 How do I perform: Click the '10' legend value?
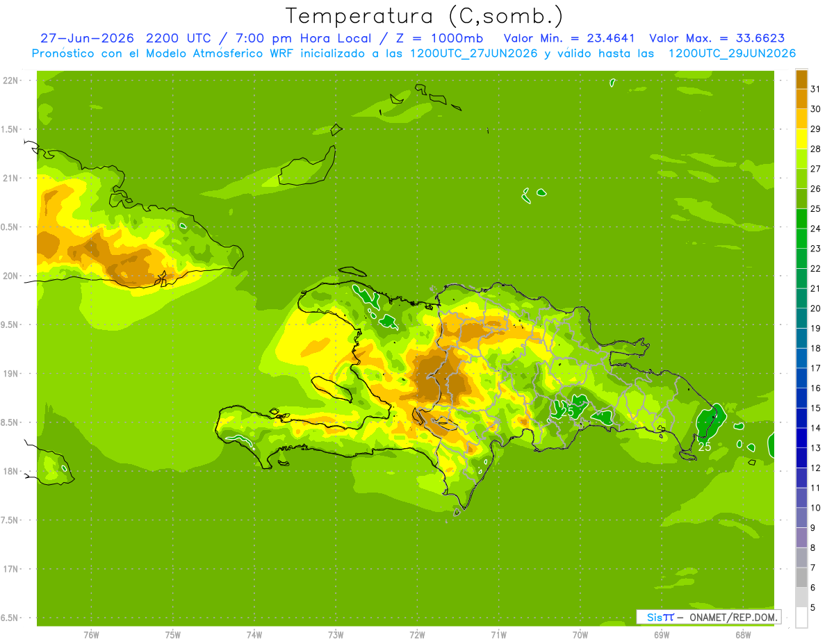click(x=815, y=508)
